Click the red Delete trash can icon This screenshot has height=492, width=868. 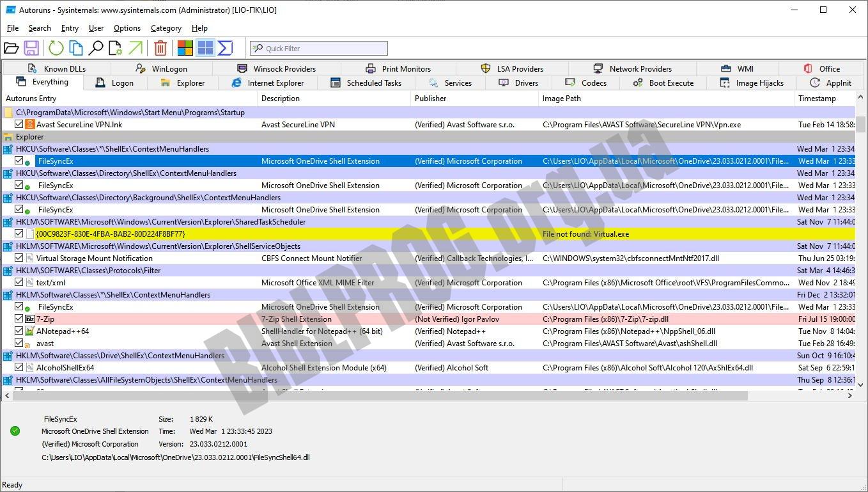160,48
